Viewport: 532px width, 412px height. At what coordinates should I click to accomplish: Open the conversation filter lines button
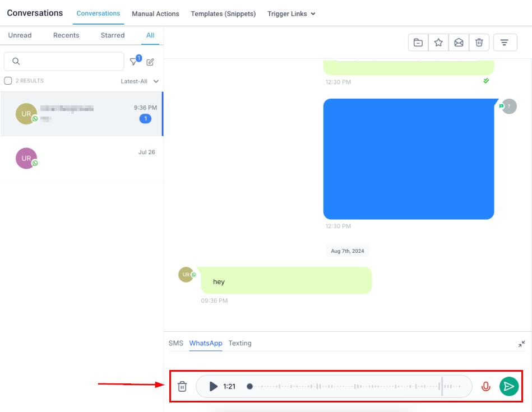point(505,43)
